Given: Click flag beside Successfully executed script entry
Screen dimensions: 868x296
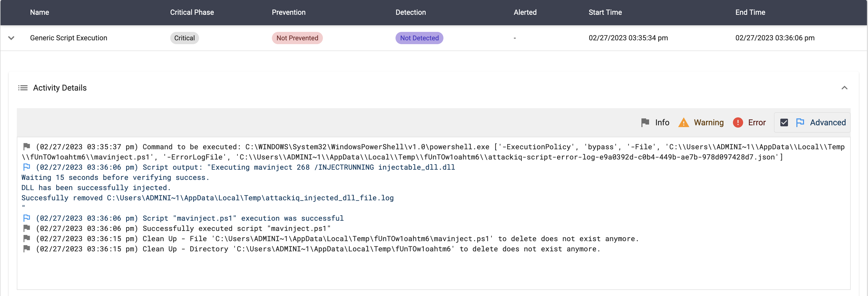Looking at the screenshot, I should pyautogui.click(x=27, y=228).
